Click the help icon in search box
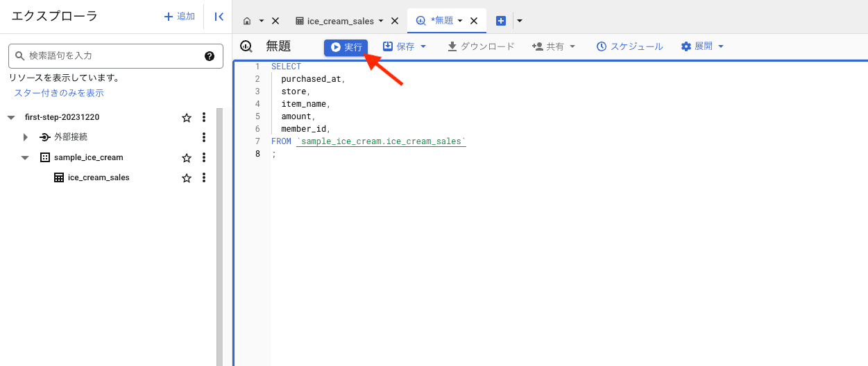This screenshot has width=868, height=366. point(210,56)
